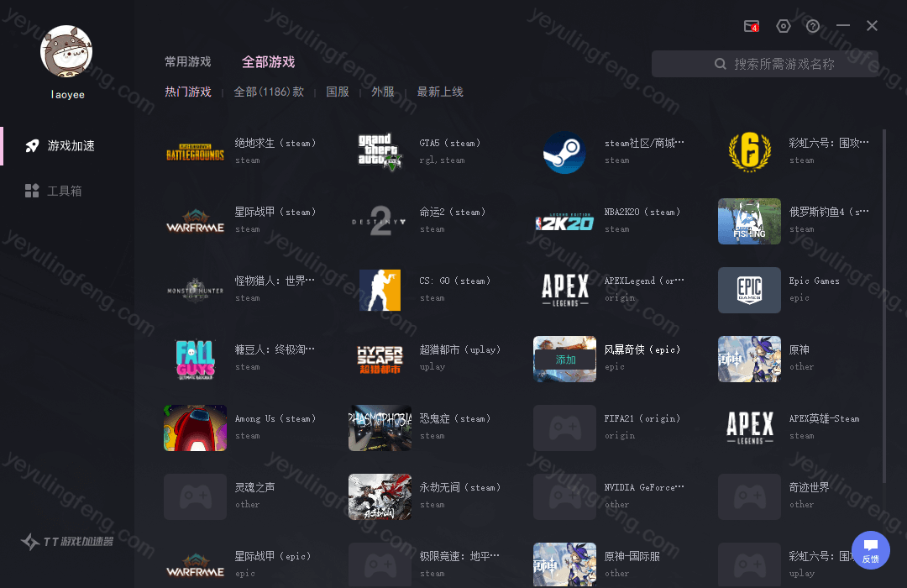Click the Fall Guys logo

point(195,359)
